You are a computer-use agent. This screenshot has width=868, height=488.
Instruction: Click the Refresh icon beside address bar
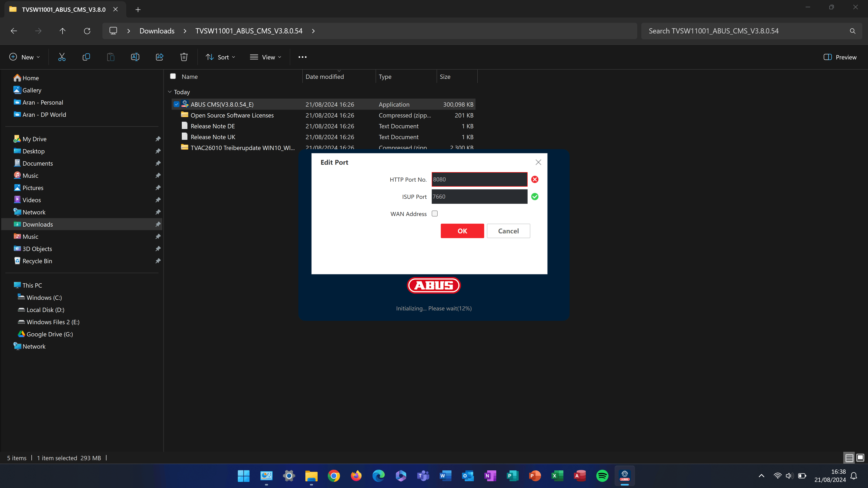[87, 31]
